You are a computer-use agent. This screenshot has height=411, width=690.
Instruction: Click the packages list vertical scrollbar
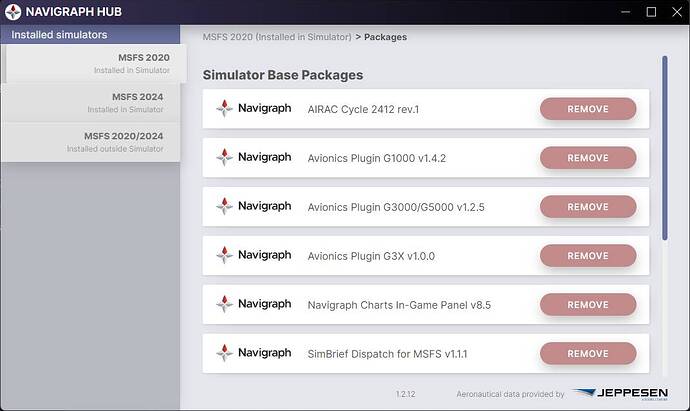(x=664, y=148)
